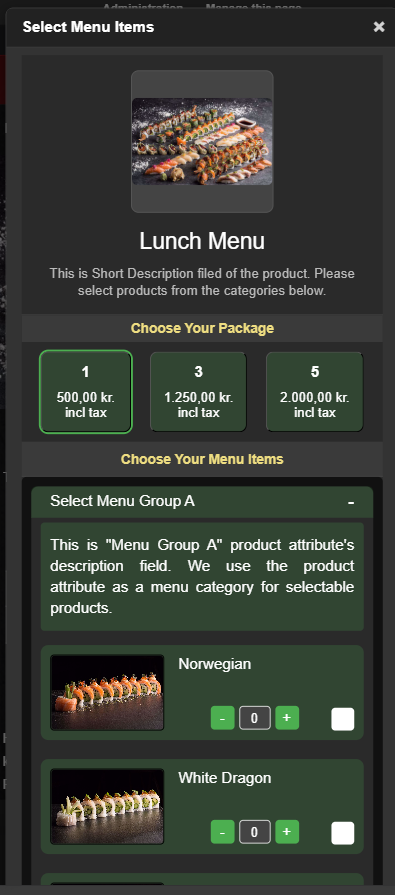
Task: Select package 1 for 500,00 kr.
Action: coord(86,392)
